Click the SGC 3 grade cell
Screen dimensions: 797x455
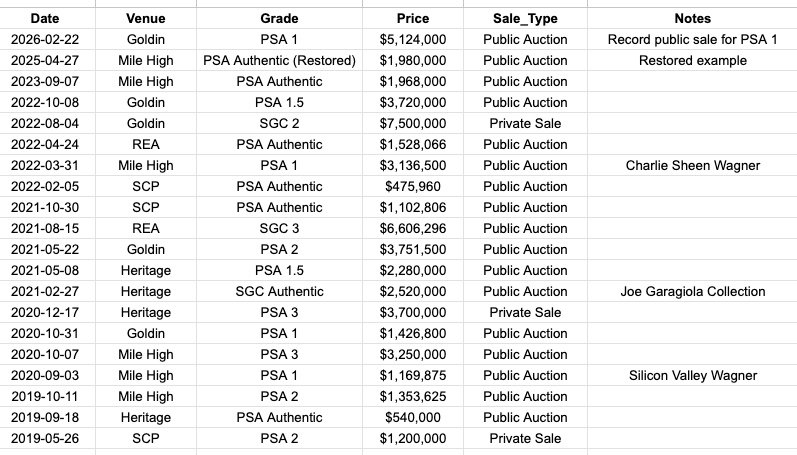pyautogui.click(x=279, y=229)
